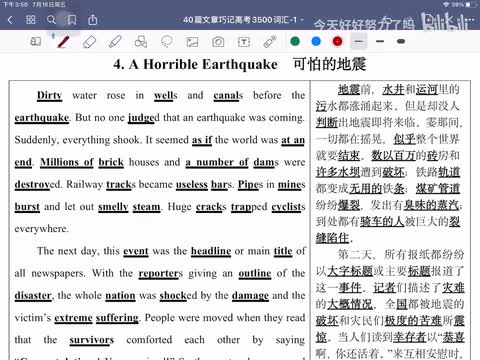Tap the underlined word "wells"
Viewport: 480px width, 360px height.
click(166, 96)
